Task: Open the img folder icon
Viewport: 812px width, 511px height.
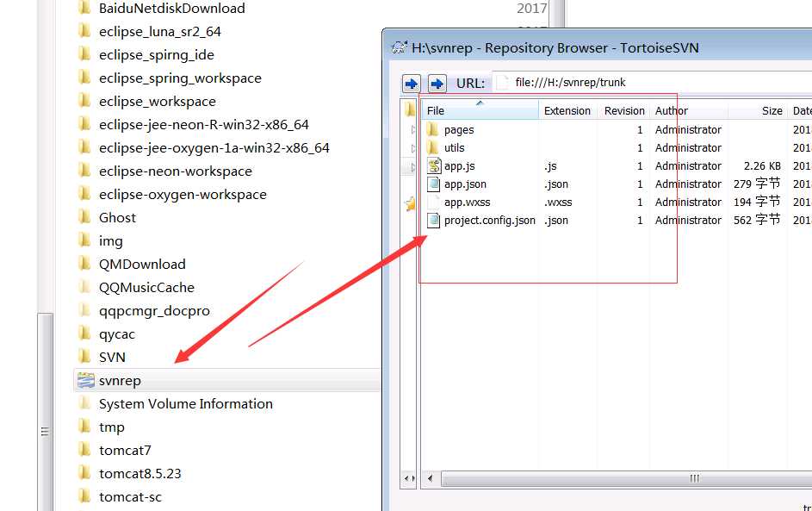Action: pyautogui.click(x=85, y=240)
